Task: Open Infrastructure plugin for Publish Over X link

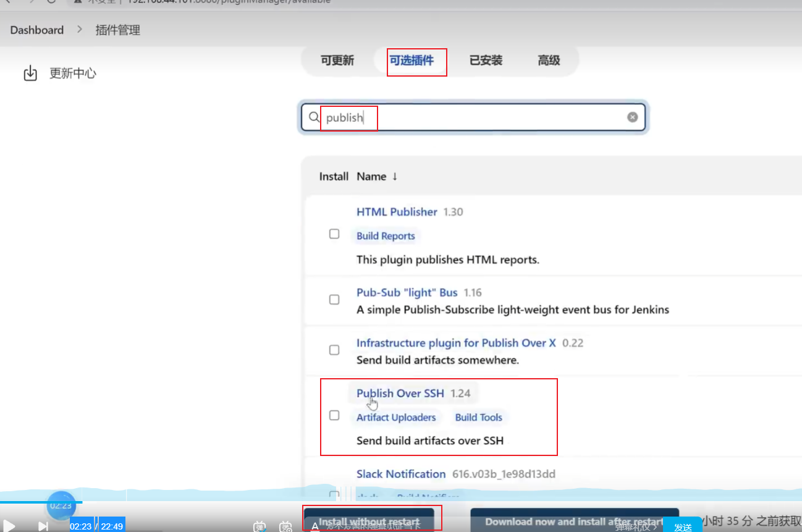Action: [x=456, y=343]
